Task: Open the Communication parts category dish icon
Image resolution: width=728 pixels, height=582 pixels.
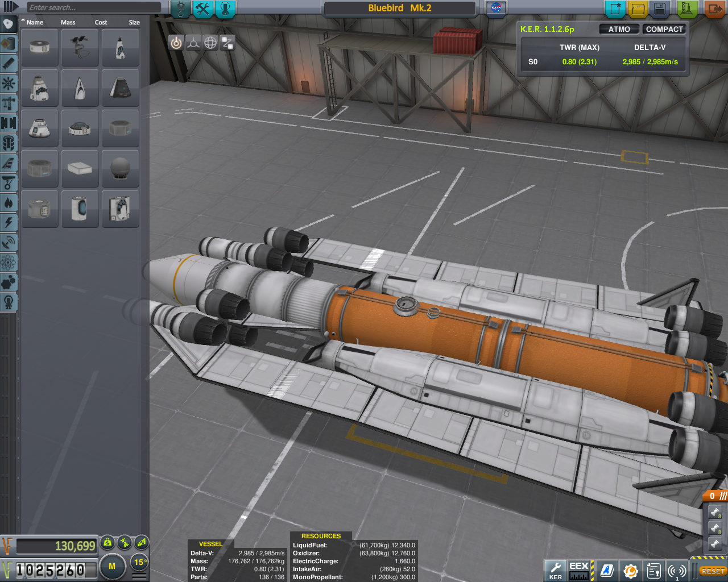Action: [9, 243]
